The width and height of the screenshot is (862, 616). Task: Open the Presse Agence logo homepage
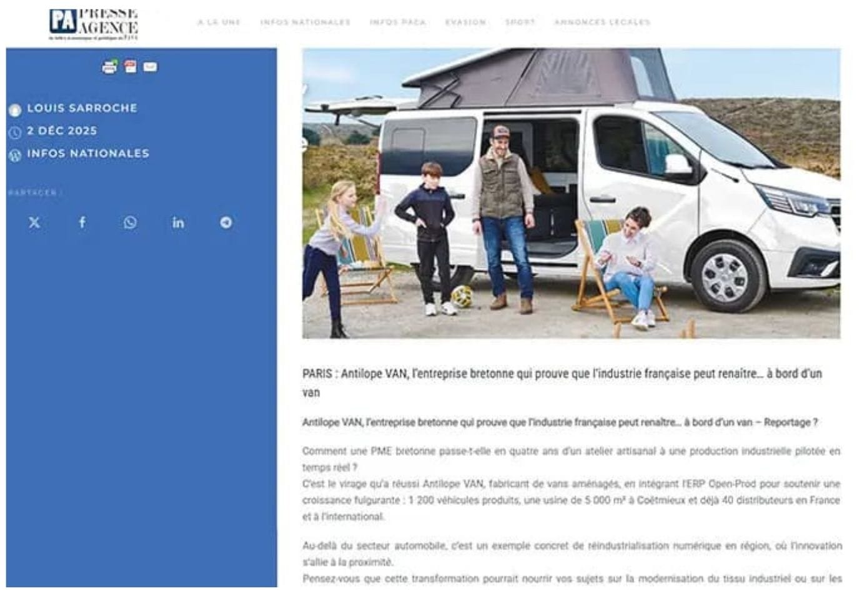[x=94, y=24]
